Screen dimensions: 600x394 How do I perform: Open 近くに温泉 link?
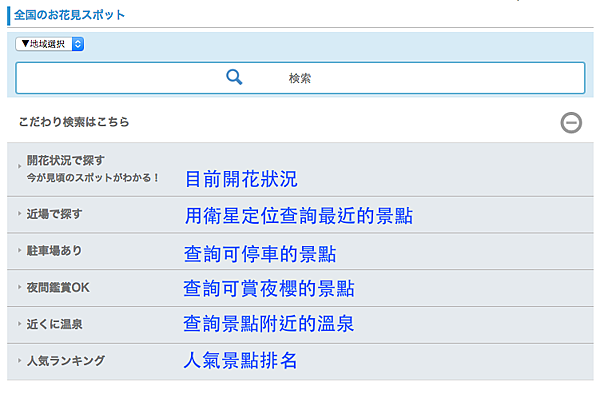(x=54, y=324)
